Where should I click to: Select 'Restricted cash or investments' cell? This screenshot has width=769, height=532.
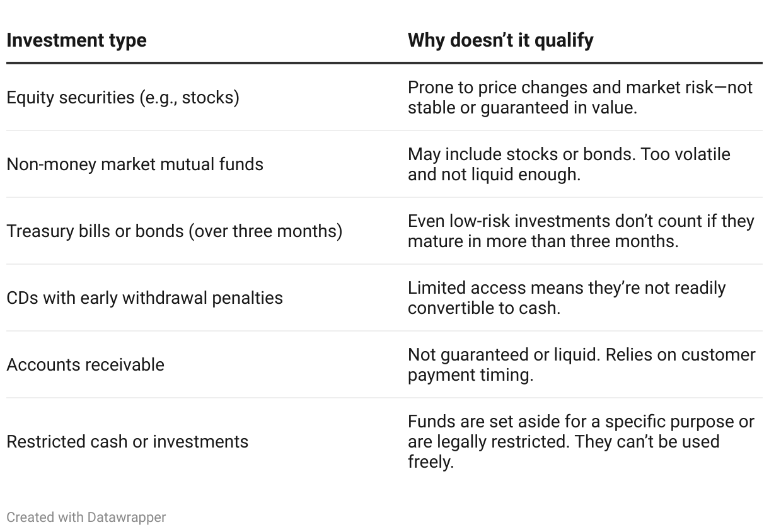click(x=127, y=442)
